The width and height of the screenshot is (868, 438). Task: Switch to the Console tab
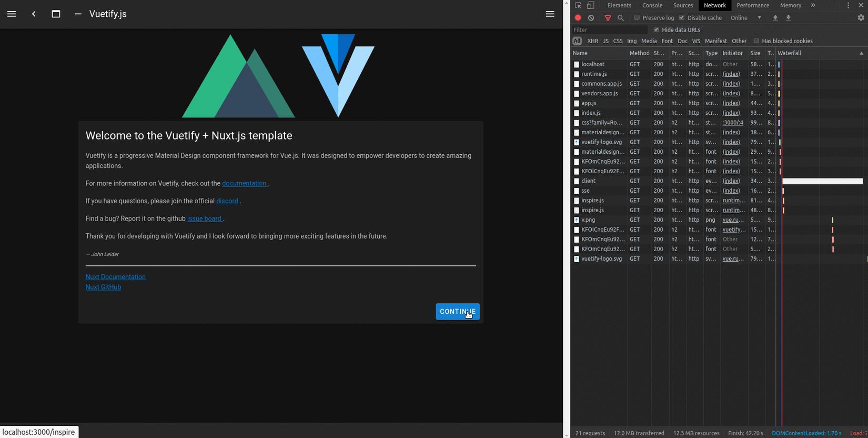[652, 5]
